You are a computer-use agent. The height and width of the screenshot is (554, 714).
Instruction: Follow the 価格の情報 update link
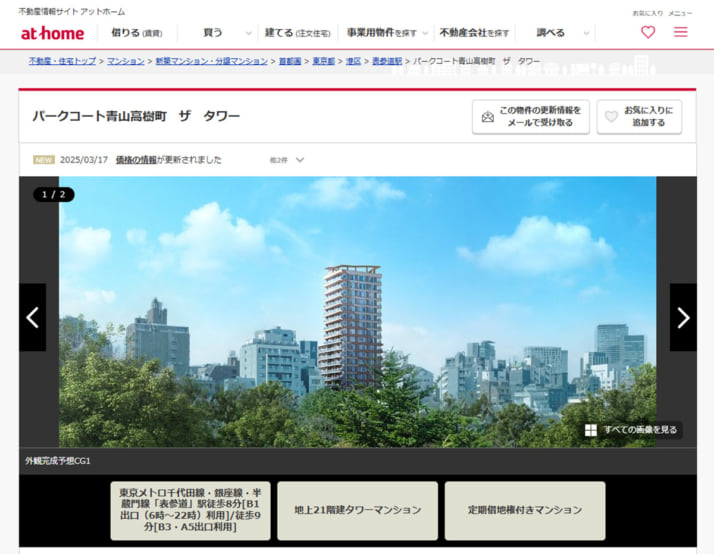136,160
